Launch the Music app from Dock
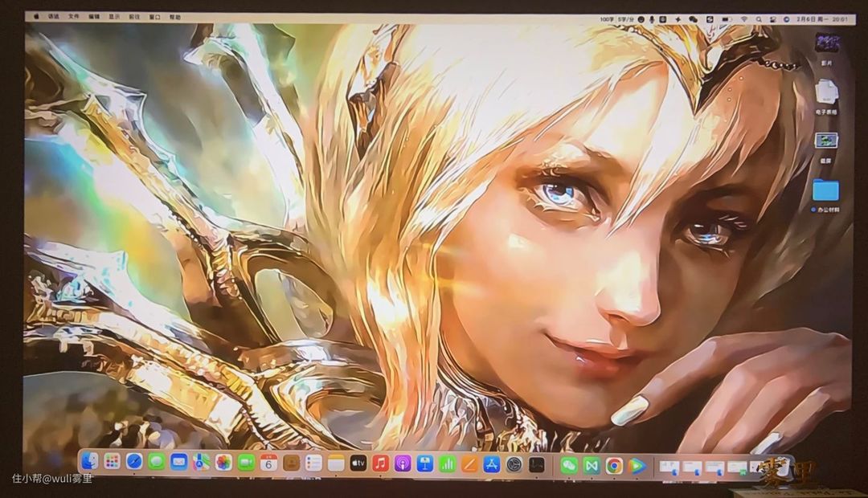Viewport: 868px width, 498px height. pos(380,463)
